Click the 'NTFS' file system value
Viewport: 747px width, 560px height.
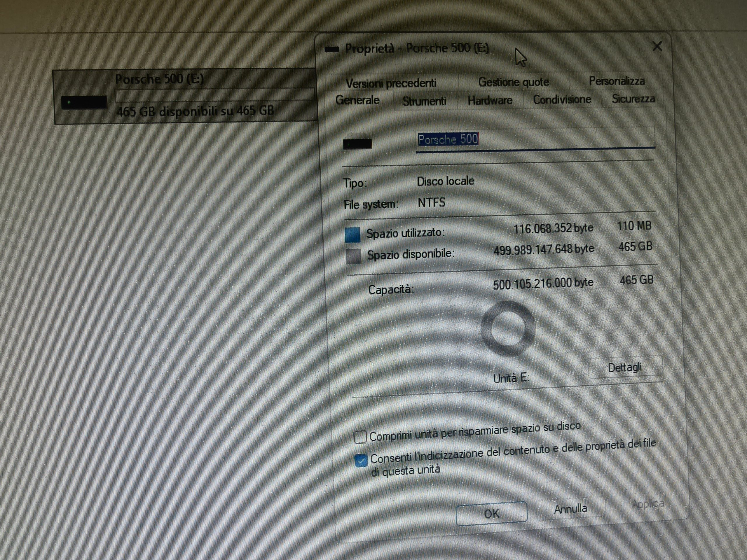click(431, 202)
